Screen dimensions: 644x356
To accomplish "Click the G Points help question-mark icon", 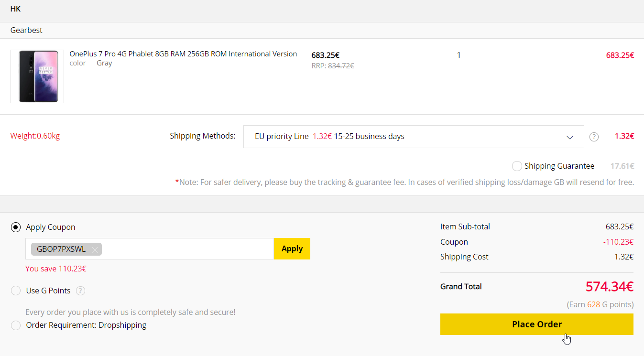I will [x=81, y=291].
